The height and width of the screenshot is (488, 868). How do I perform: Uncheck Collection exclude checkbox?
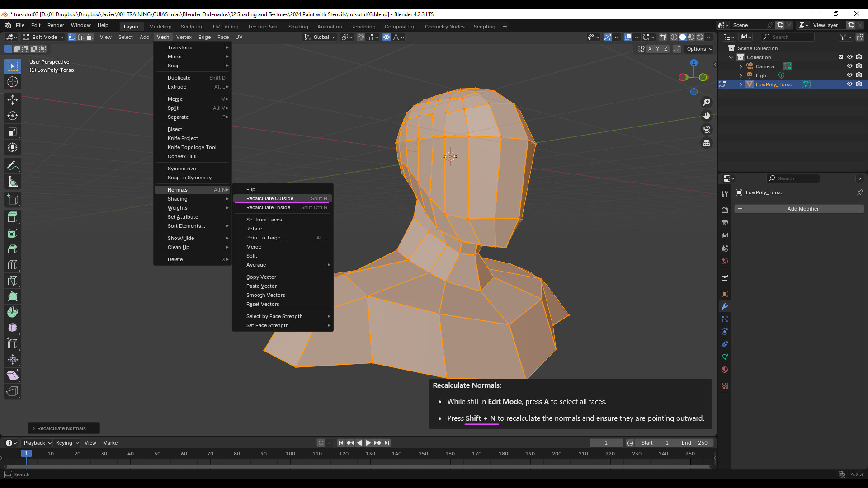click(x=841, y=57)
